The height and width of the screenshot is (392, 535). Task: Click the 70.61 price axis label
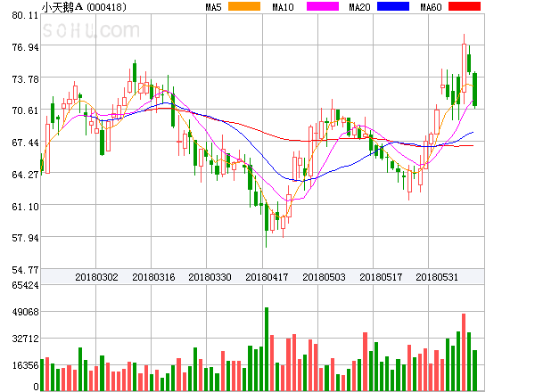point(25,110)
